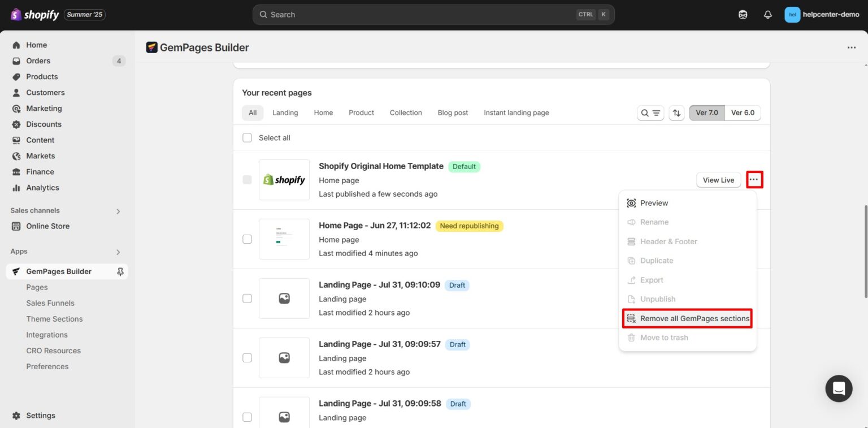The height and width of the screenshot is (428, 868).
Task: Open the help chat bubble
Action: click(x=839, y=388)
